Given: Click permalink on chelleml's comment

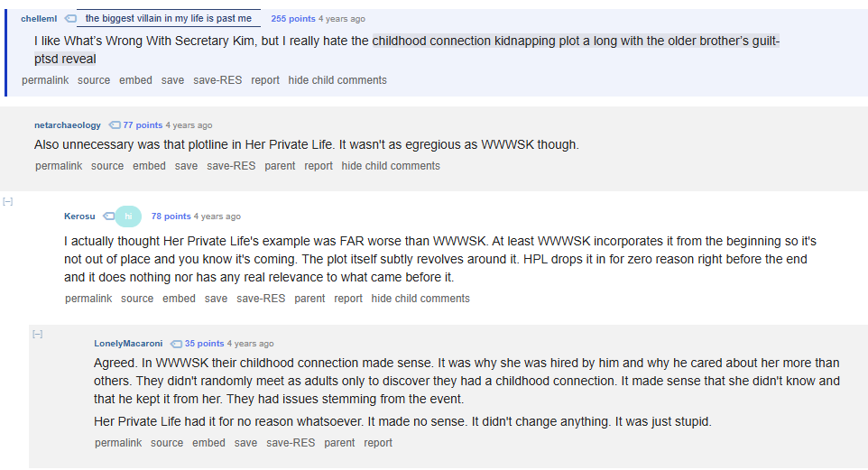Looking at the screenshot, I should 45,80.
